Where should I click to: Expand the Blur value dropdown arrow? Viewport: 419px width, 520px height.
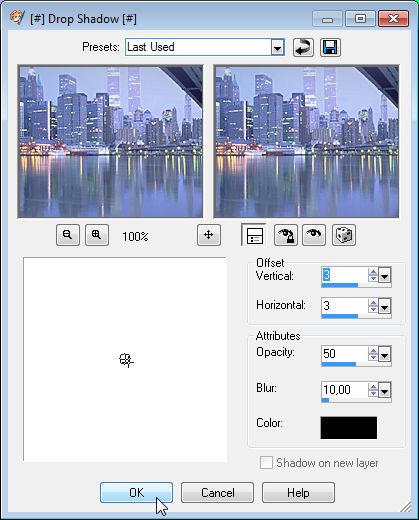point(385,390)
